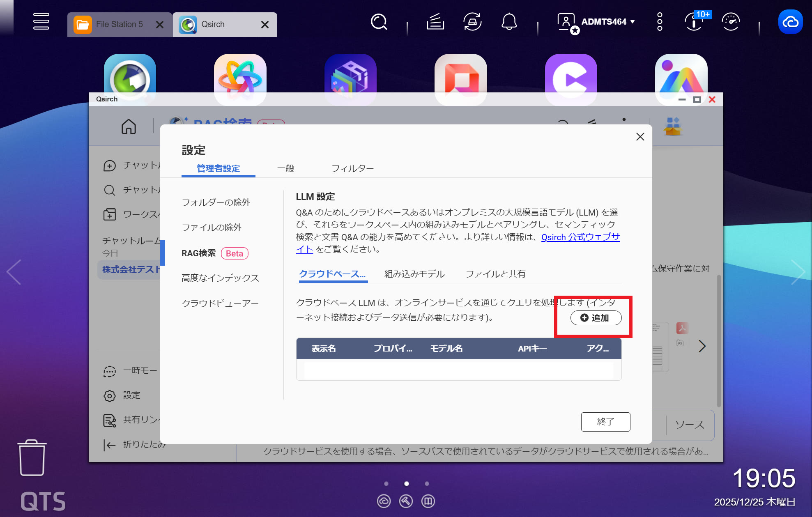This screenshot has width=812, height=517.
Task: Switch to the 一般 tab
Action: tap(285, 168)
